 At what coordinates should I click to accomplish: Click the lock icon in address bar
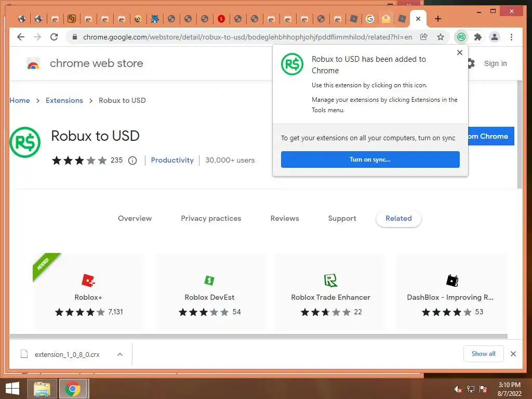pyautogui.click(x=75, y=37)
